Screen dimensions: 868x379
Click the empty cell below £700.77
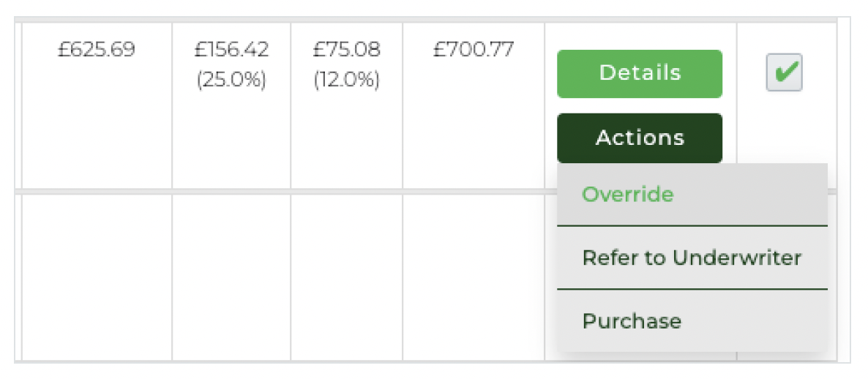(473, 277)
